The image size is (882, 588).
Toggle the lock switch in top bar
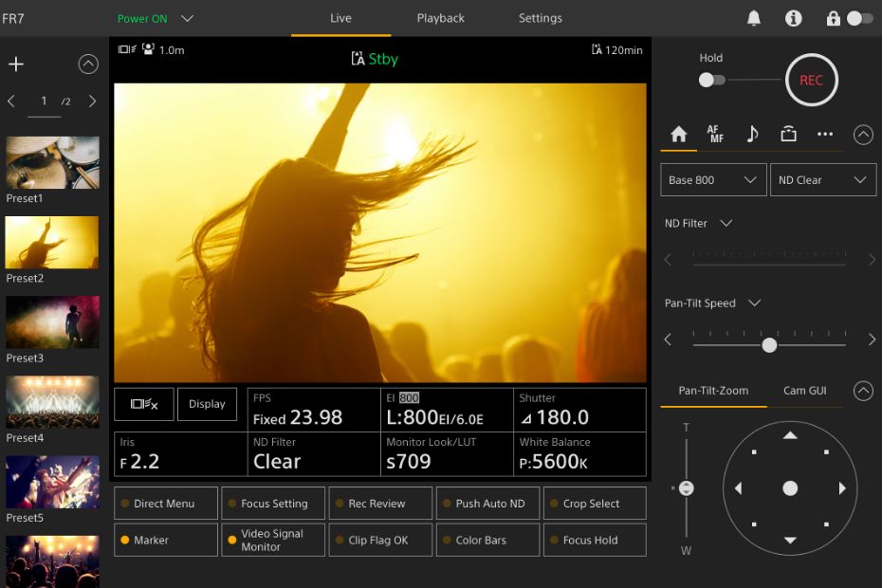pyautogui.click(x=858, y=18)
